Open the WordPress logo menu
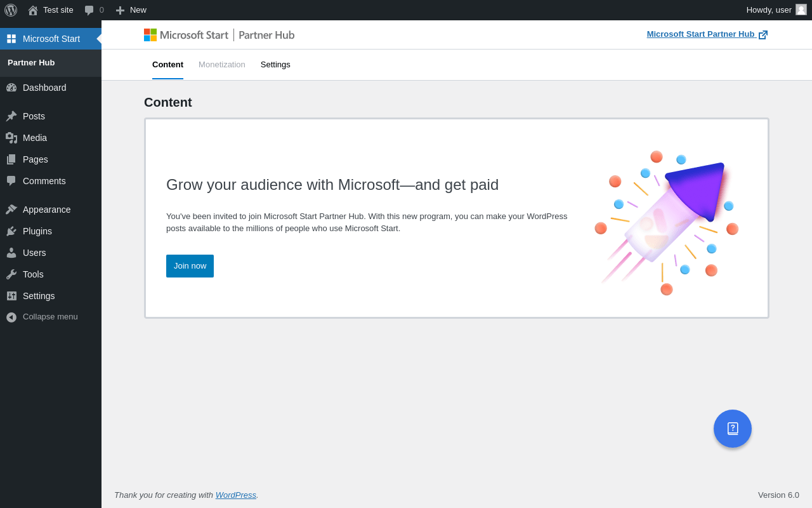The image size is (812, 508). tap(11, 10)
